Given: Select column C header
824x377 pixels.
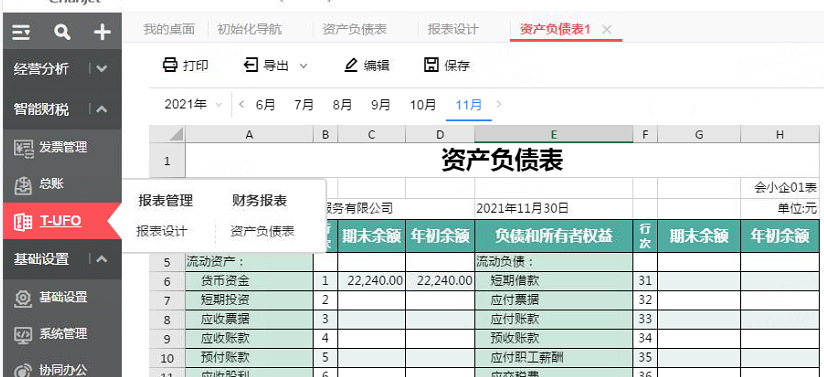Looking at the screenshot, I should (x=372, y=135).
